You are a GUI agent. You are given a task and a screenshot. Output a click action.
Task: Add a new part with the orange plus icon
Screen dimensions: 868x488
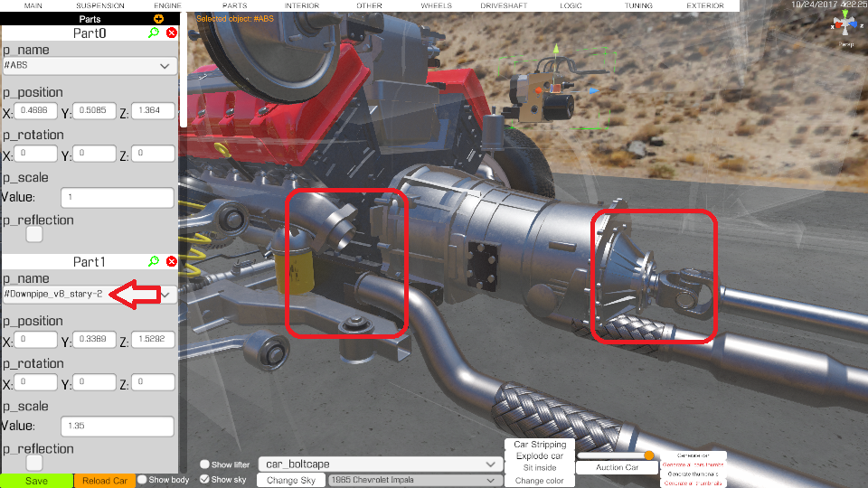(x=158, y=19)
